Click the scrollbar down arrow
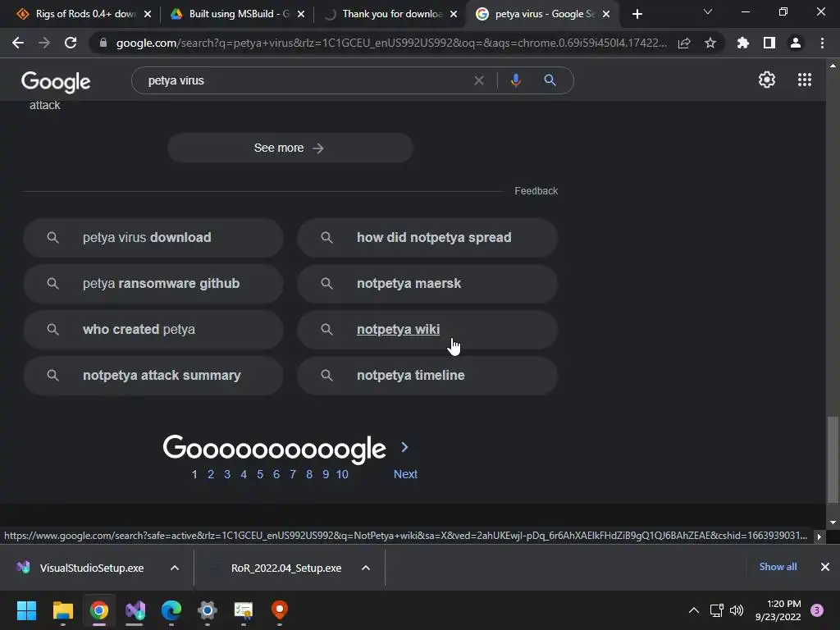This screenshot has height=630, width=840. (833, 523)
